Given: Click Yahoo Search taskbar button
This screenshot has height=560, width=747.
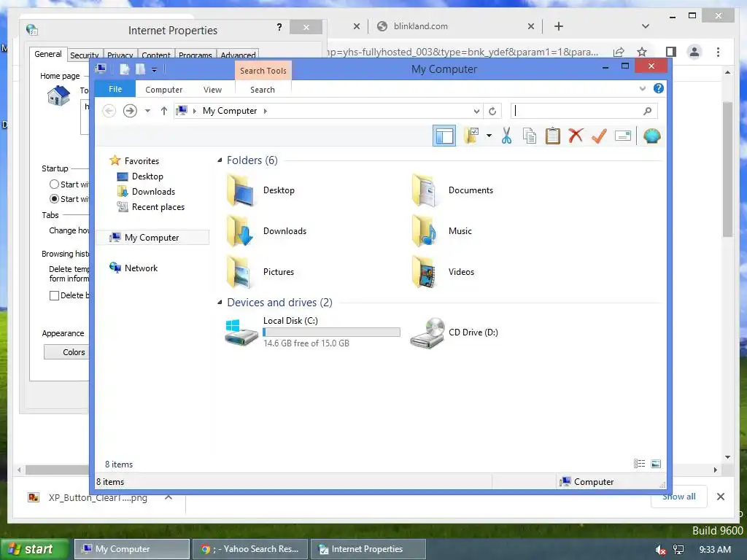Looking at the screenshot, I should 250,549.
